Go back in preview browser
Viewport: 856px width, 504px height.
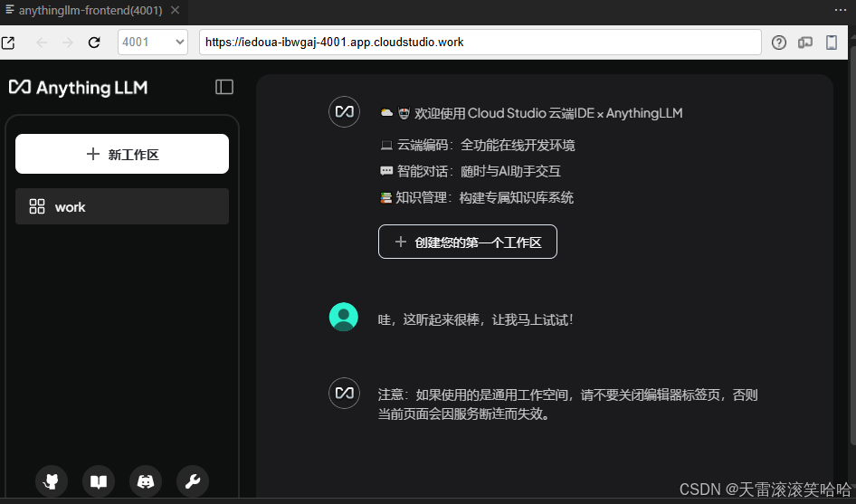click(42, 43)
